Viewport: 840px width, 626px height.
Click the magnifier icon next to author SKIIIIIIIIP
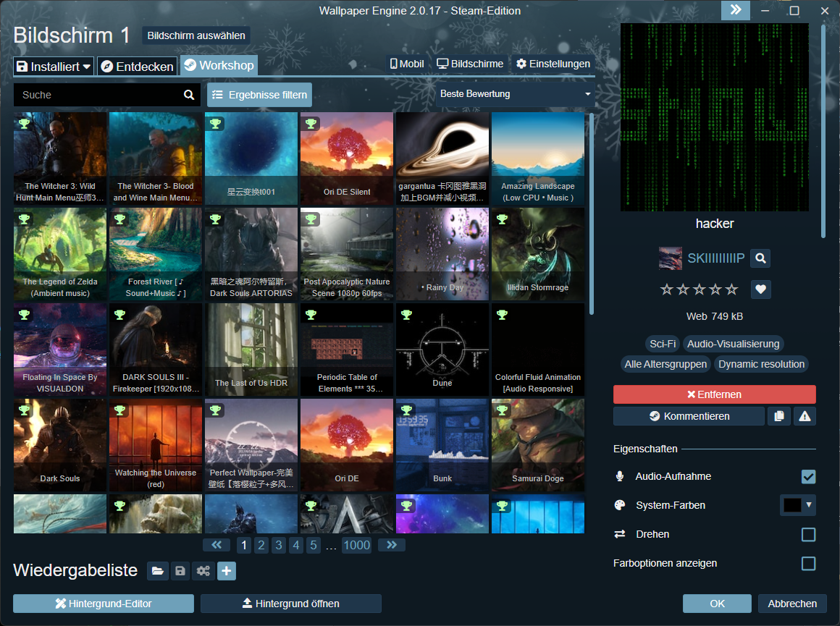[x=760, y=258]
